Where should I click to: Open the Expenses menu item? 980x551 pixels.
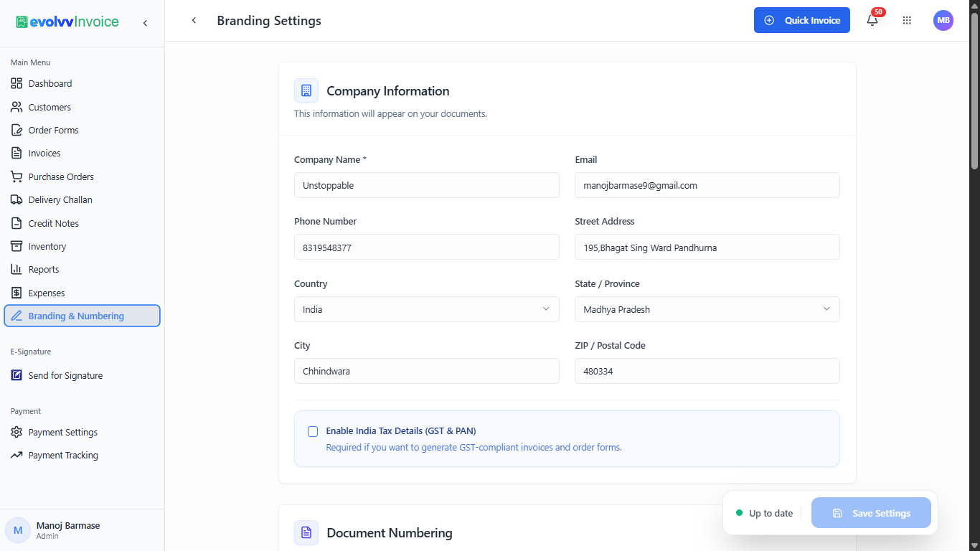tap(82, 293)
